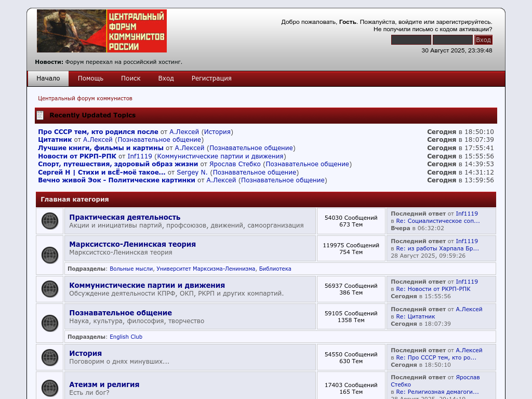Click the globe icon beside Познавательное общение
This screenshot has height=399, width=532.
coord(50,323)
